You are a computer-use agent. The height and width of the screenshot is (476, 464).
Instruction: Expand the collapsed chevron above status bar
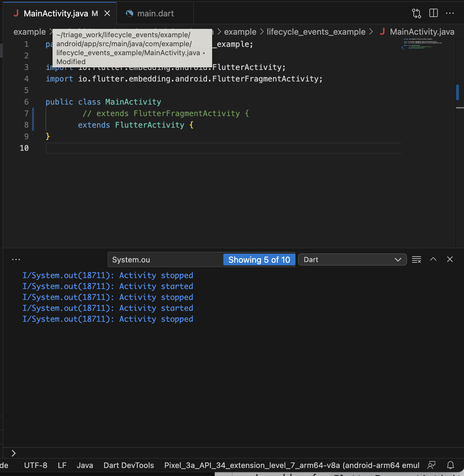click(x=13, y=453)
